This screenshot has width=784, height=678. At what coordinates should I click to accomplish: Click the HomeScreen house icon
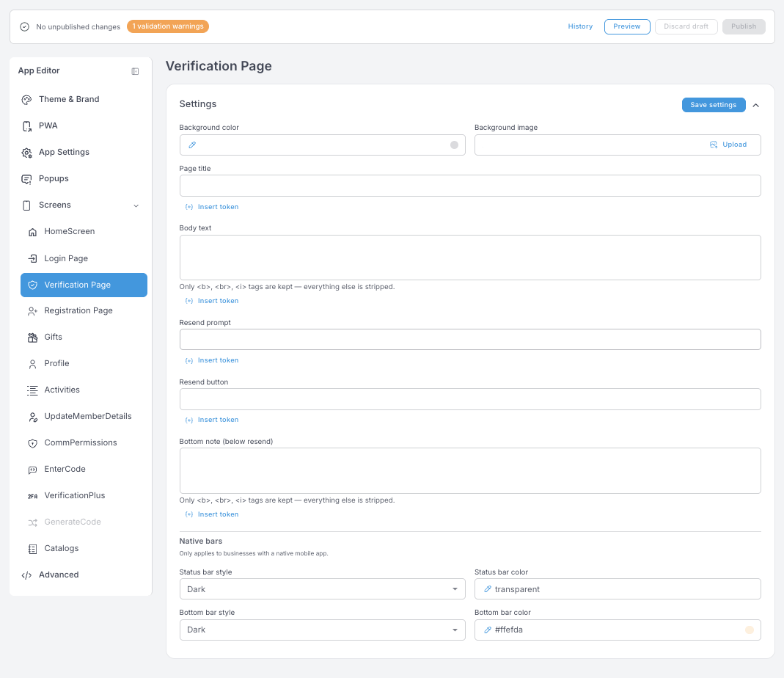(x=32, y=232)
